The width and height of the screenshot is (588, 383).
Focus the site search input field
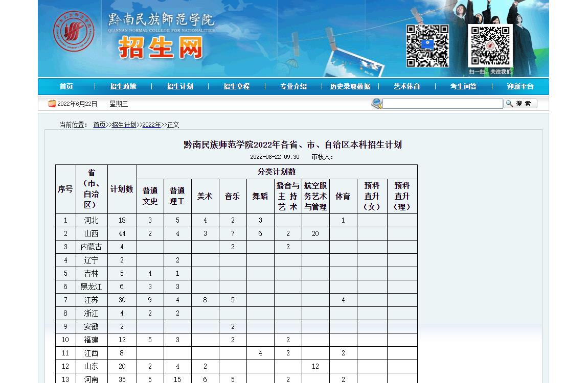[x=442, y=104]
